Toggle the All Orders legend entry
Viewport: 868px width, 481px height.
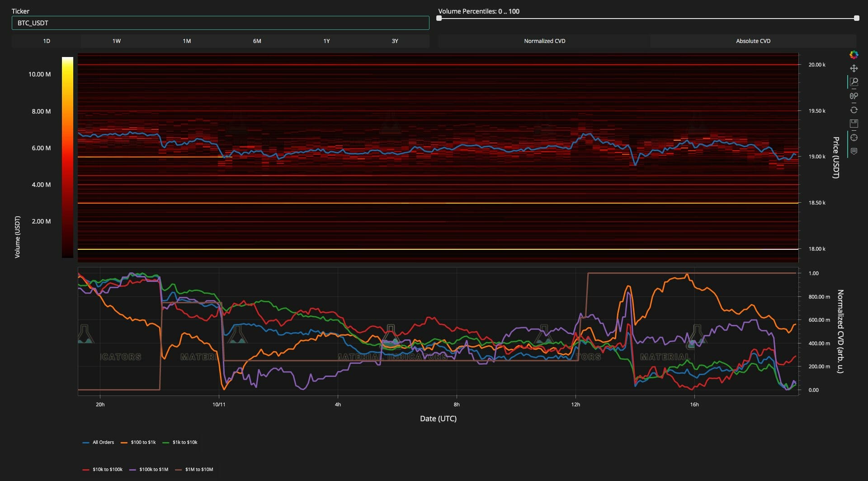click(98, 442)
